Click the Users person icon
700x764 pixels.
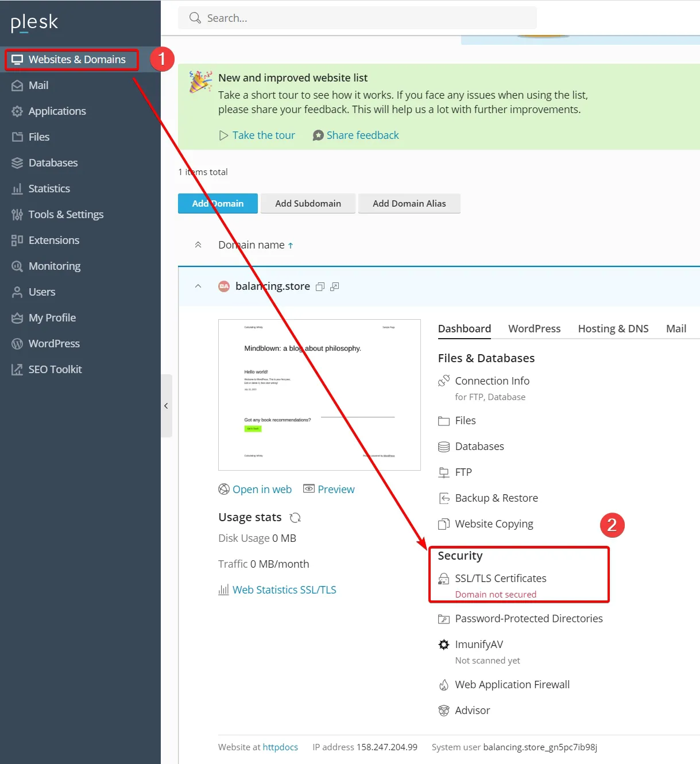17,292
